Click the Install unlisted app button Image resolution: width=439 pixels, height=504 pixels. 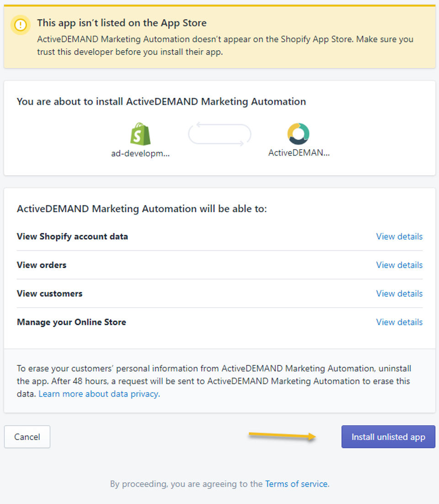pyautogui.click(x=388, y=437)
